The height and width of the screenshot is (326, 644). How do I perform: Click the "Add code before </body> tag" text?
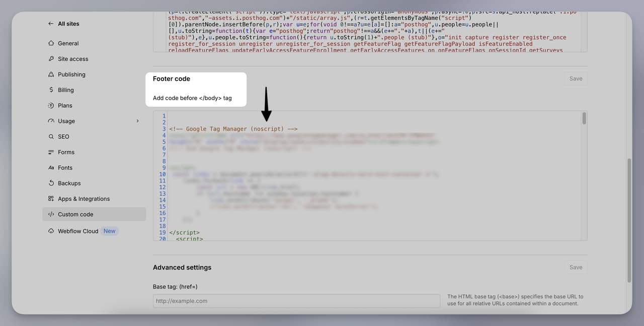pos(192,98)
